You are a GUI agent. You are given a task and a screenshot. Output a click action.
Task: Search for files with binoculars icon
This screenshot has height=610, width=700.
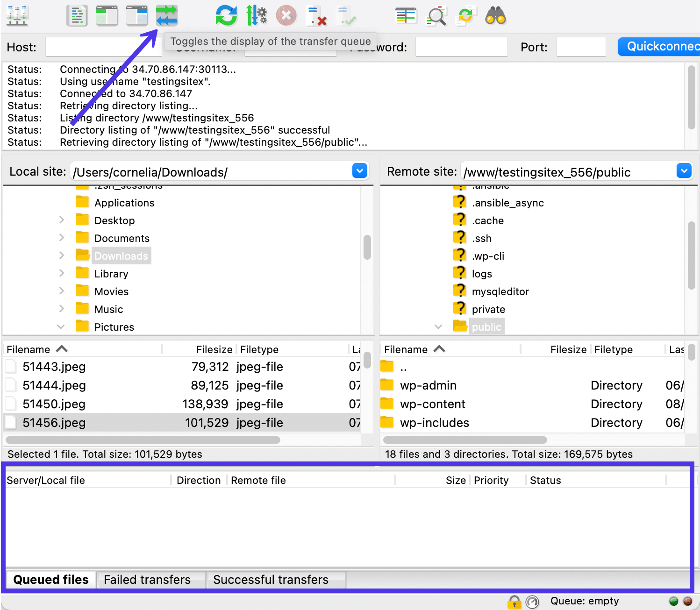[x=496, y=16]
